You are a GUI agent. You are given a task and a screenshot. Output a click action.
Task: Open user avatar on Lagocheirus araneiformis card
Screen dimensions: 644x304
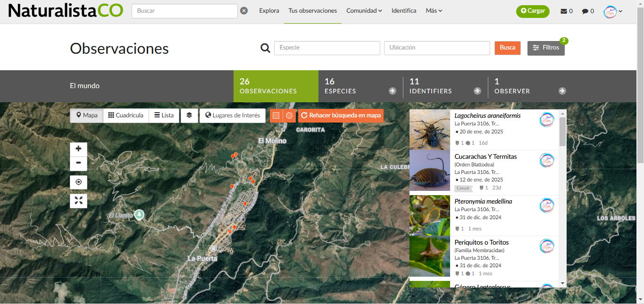pos(547,120)
